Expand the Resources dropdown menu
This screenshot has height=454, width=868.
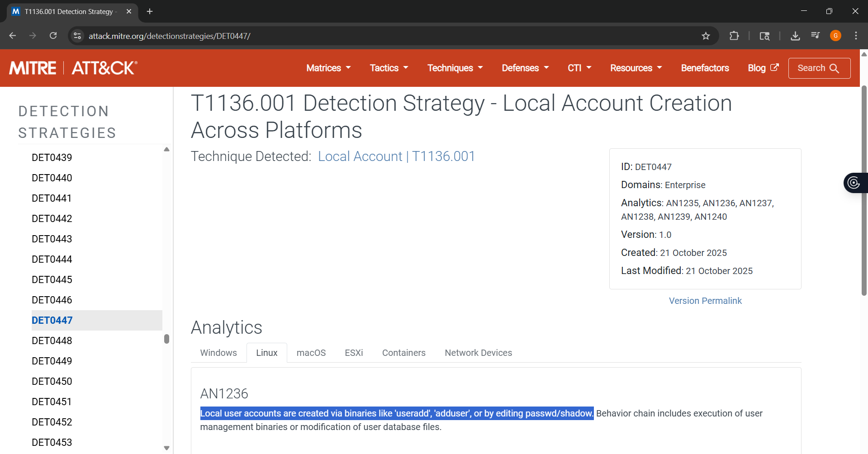point(636,68)
